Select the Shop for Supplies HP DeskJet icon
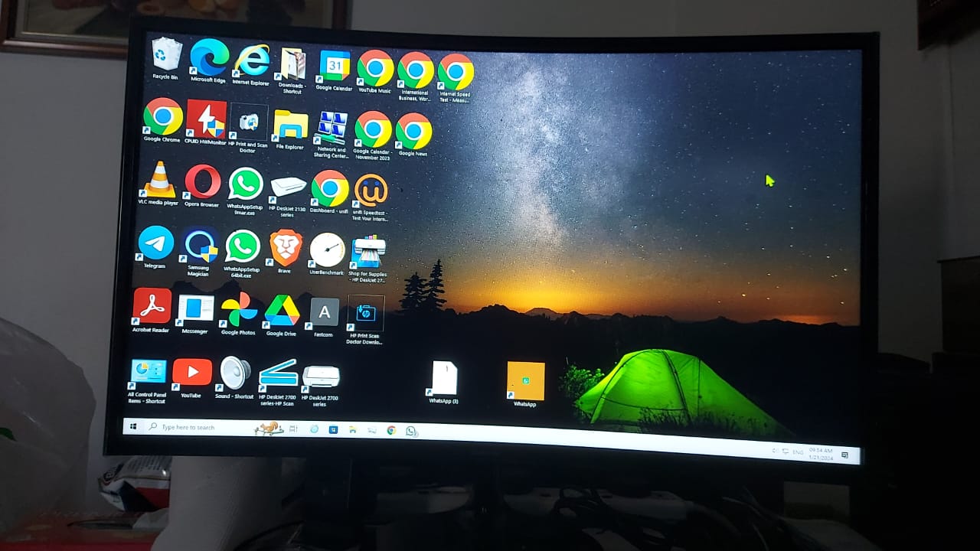The image size is (980, 551). point(368,259)
